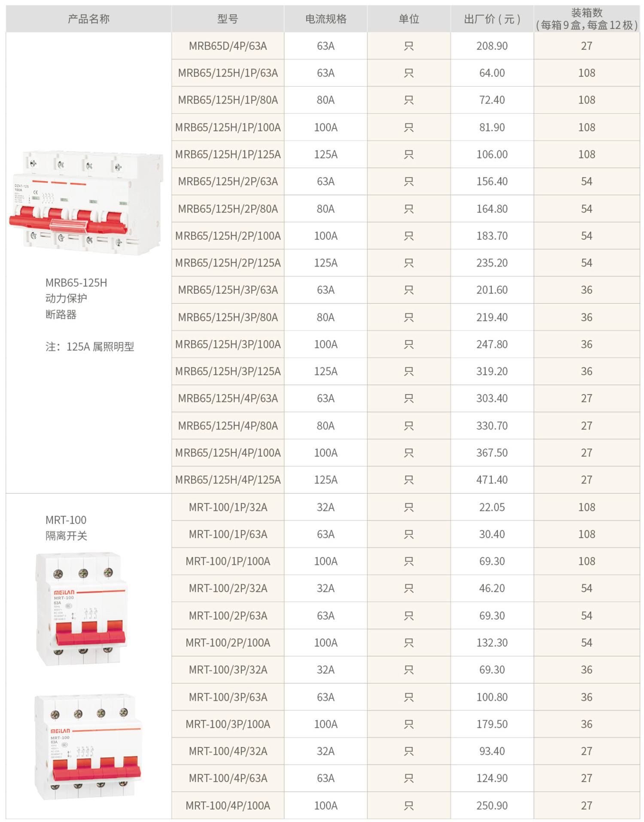Viewport: 644px width, 822px height.
Task: Click the price 235.20
Action: (x=492, y=263)
